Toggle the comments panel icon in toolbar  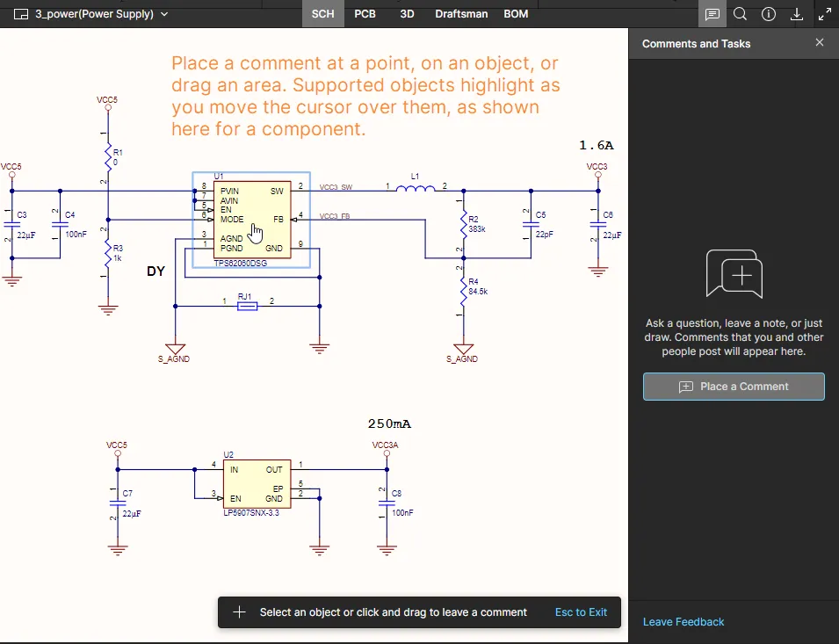[712, 14]
